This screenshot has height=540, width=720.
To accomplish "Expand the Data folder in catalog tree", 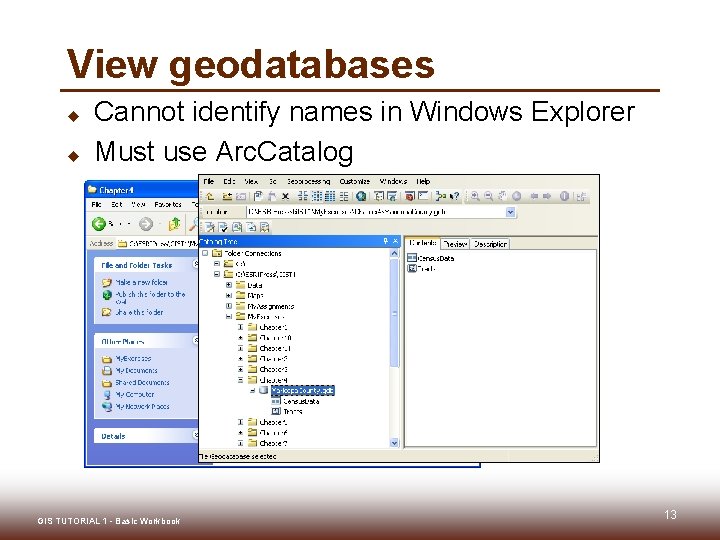I will point(229,285).
